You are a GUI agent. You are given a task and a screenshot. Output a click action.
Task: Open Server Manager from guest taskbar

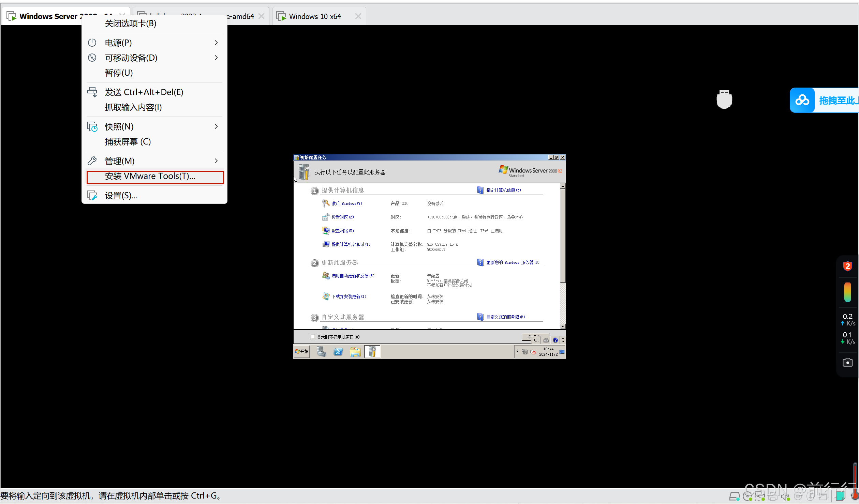click(321, 351)
